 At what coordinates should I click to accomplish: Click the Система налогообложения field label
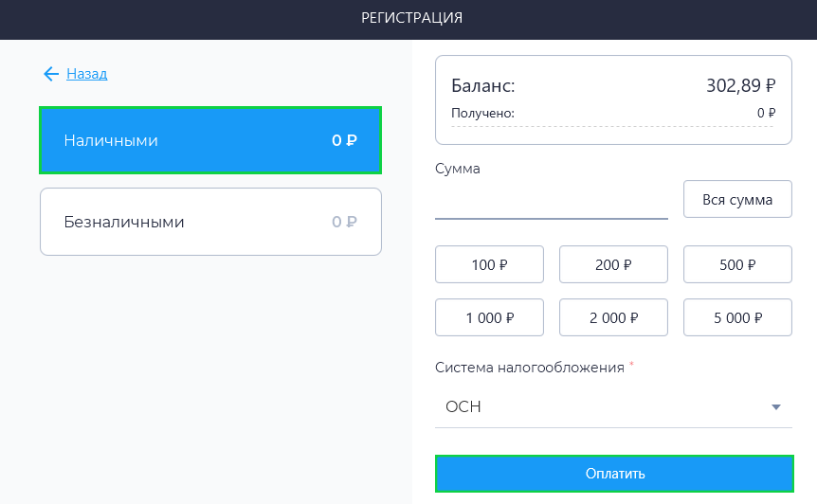pyautogui.click(x=529, y=368)
